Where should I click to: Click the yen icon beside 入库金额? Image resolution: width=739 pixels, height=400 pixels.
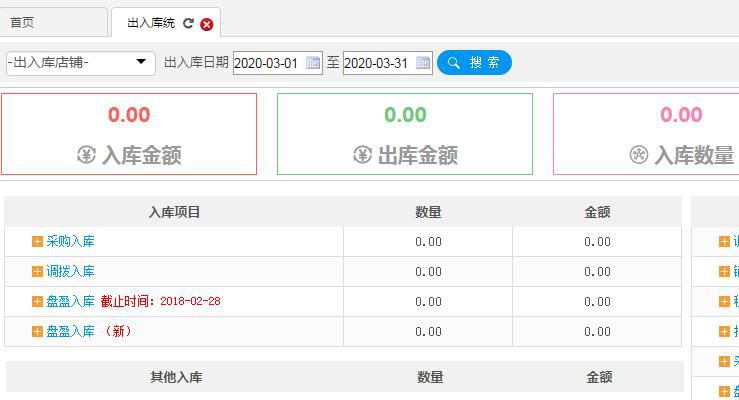[x=86, y=155]
